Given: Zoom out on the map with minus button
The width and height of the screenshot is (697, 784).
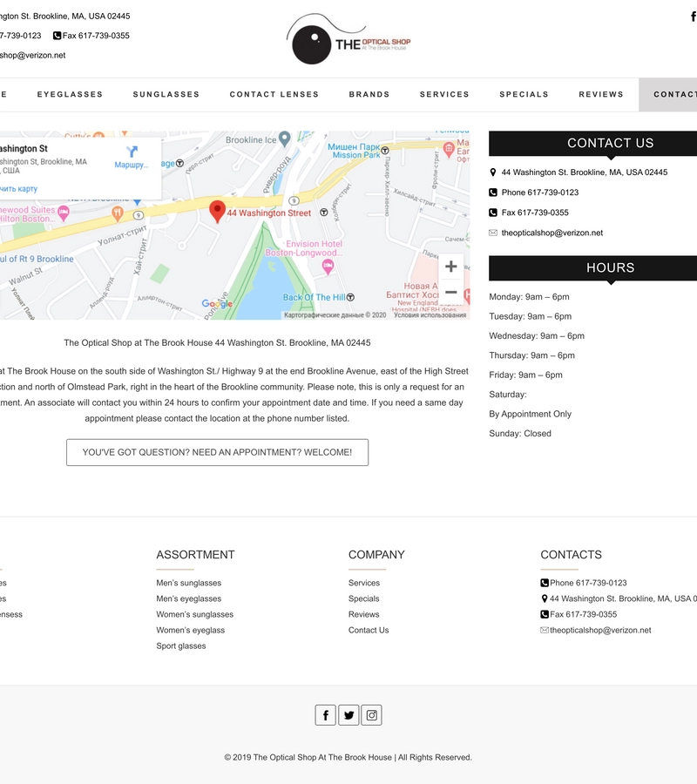Looking at the screenshot, I should pyautogui.click(x=450, y=293).
